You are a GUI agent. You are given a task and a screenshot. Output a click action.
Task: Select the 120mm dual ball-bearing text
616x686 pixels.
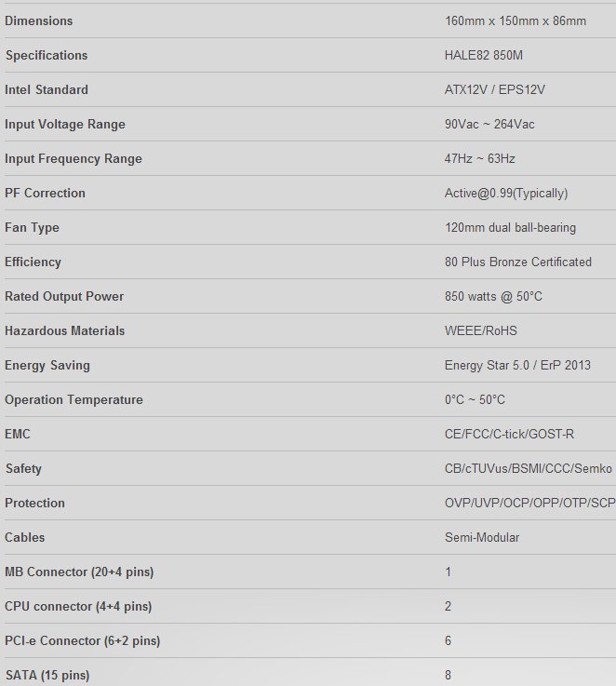[510, 227]
